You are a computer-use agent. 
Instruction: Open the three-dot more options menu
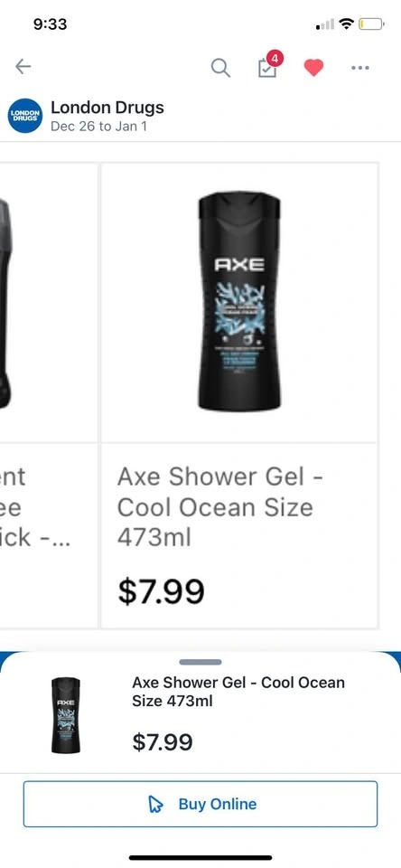[360, 68]
